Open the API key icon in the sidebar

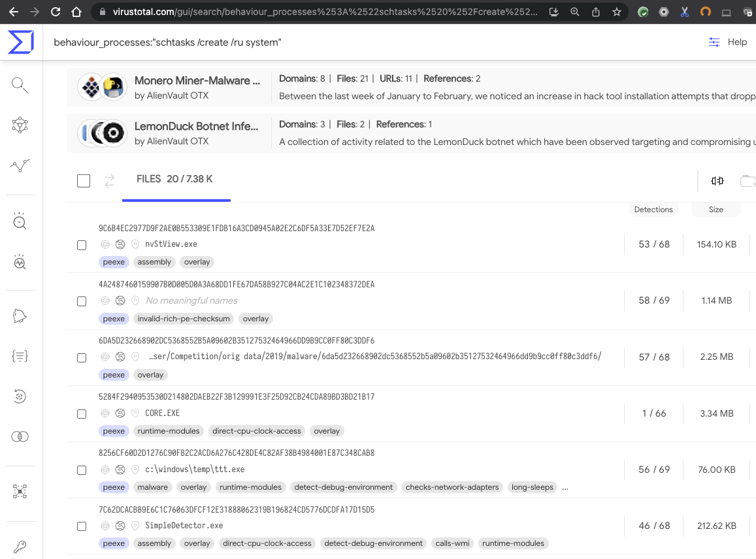point(20,547)
